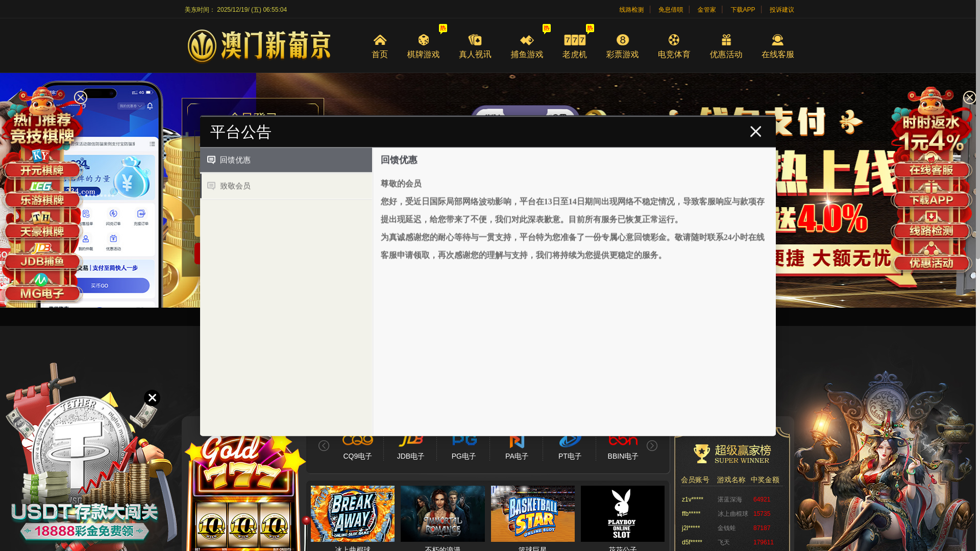This screenshot has height=551, width=980.
Task: Select PG电子 provider
Action: click(463, 448)
